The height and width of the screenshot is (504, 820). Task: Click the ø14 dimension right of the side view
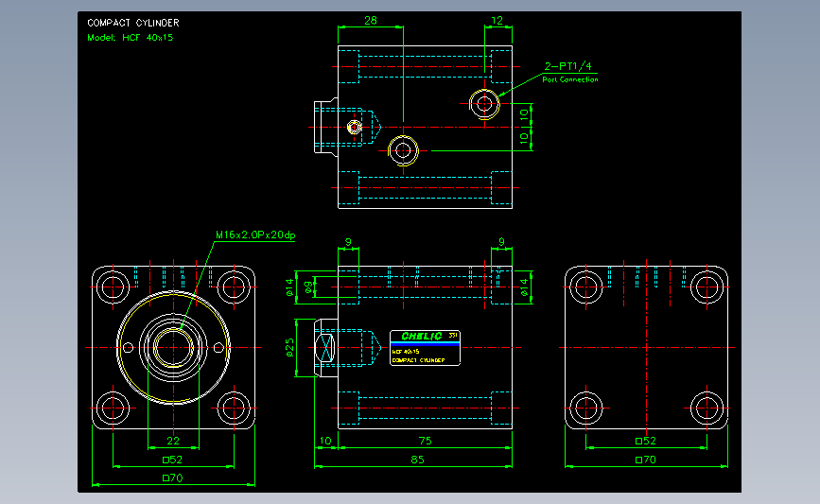click(x=525, y=287)
